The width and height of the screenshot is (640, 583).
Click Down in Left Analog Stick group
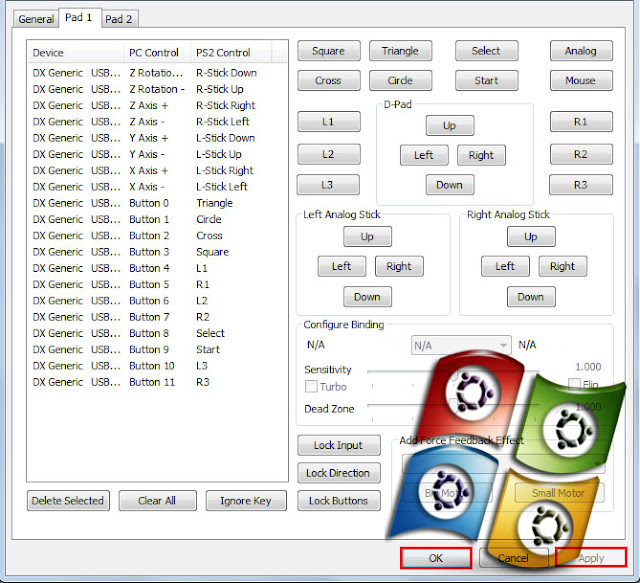(x=367, y=297)
